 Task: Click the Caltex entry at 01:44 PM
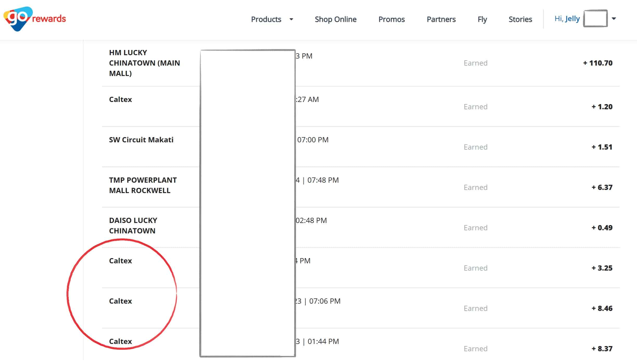click(x=120, y=341)
